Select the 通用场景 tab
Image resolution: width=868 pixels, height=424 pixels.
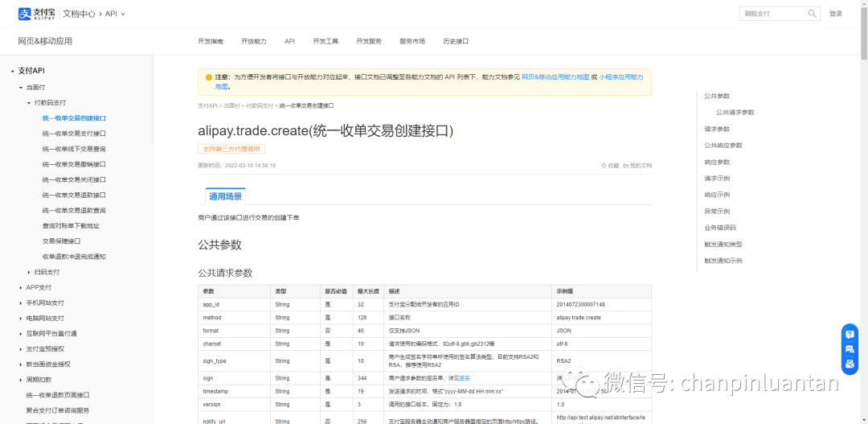point(225,196)
